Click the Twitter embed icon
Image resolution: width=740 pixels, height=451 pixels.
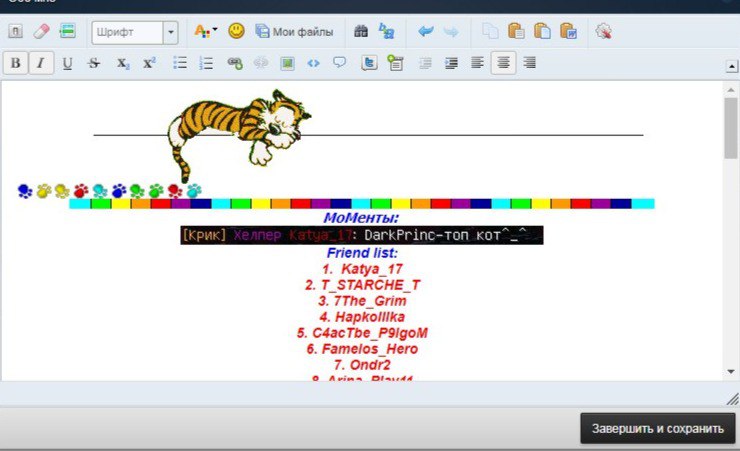tap(369, 63)
